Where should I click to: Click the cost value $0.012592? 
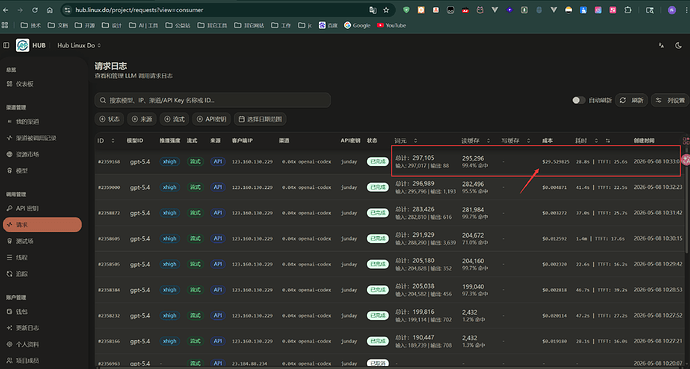[x=554, y=239]
